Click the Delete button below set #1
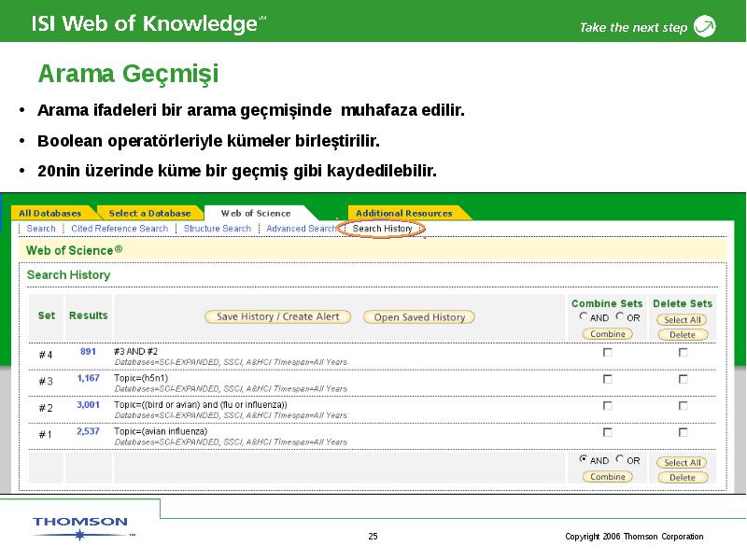 coord(683,478)
